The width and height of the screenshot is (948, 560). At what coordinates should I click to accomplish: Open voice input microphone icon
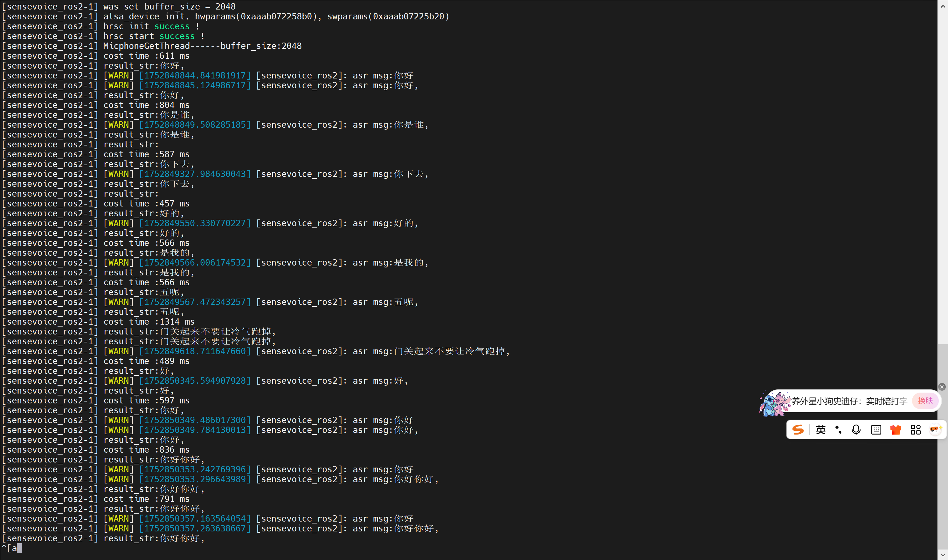click(x=856, y=430)
